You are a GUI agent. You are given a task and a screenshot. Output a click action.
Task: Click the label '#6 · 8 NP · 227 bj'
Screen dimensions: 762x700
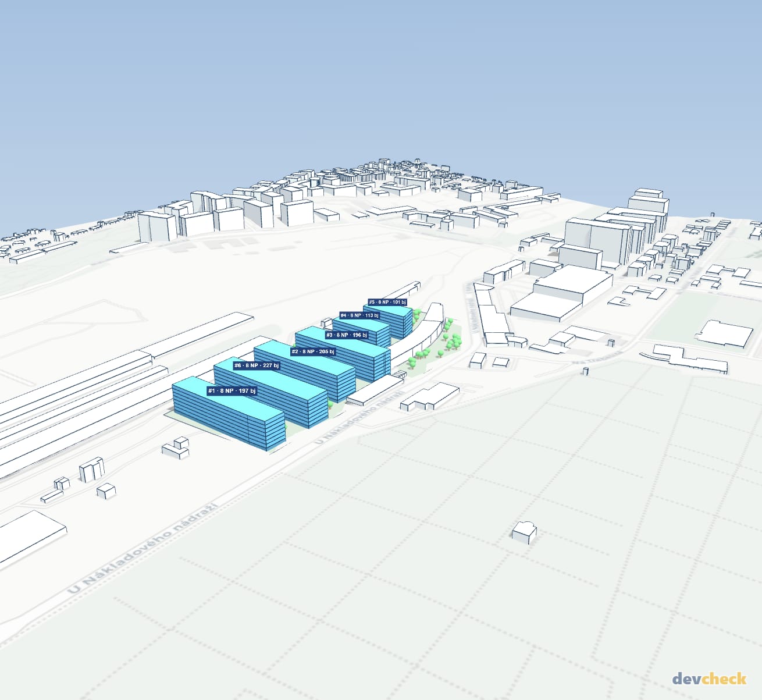[257, 365]
